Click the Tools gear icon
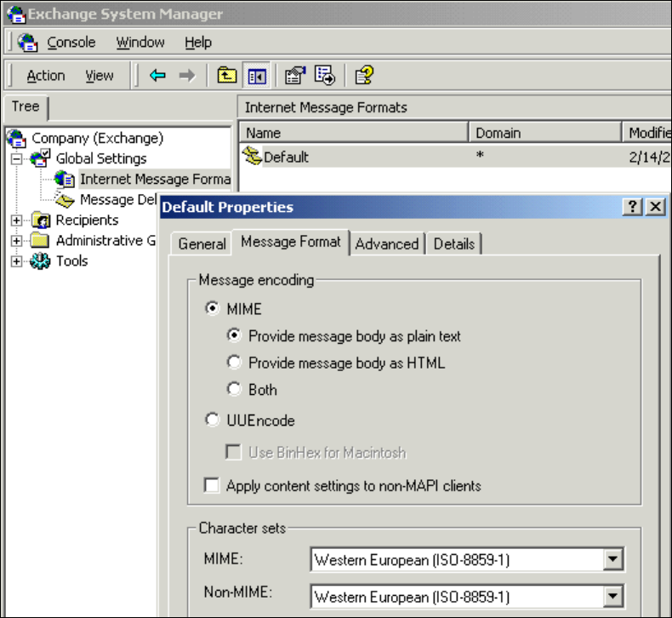This screenshot has width=672, height=618. (40, 261)
